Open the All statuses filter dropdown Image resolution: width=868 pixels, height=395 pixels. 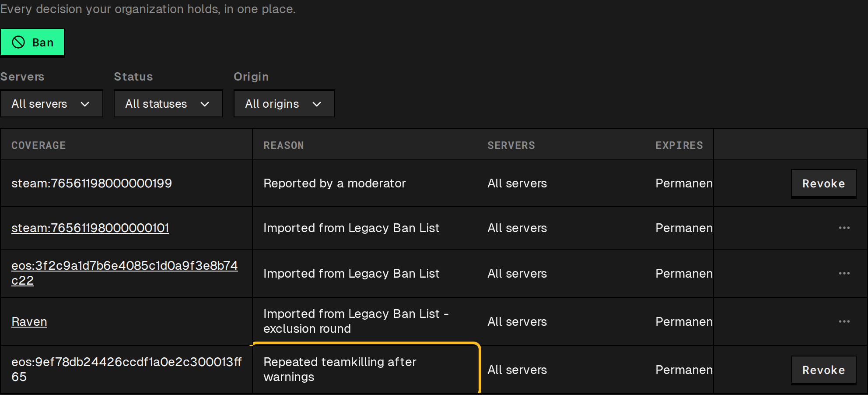[x=168, y=104]
